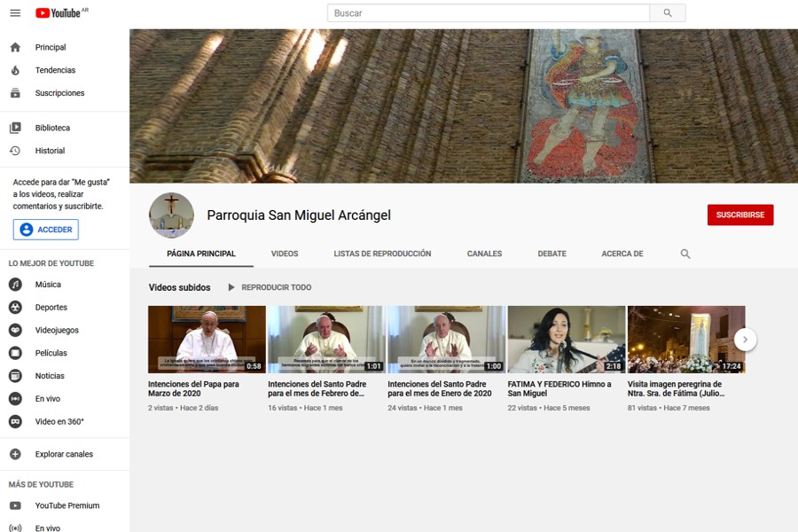
Task: Show next videos with carousel arrow
Action: tap(745, 340)
